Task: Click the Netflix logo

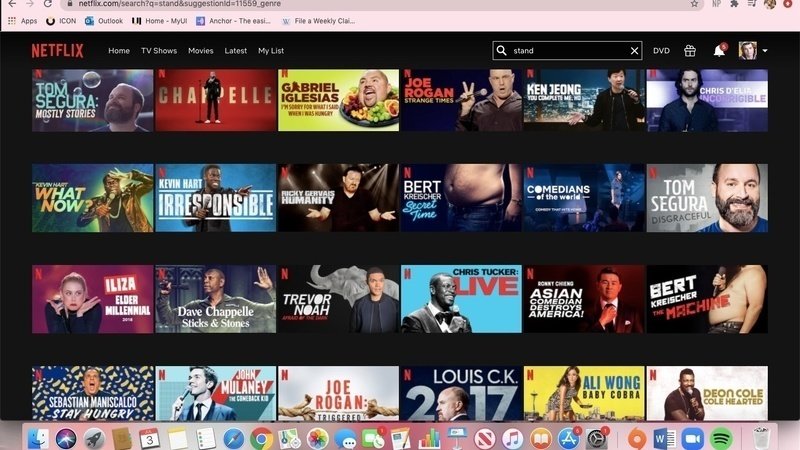Action: pyautogui.click(x=57, y=51)
